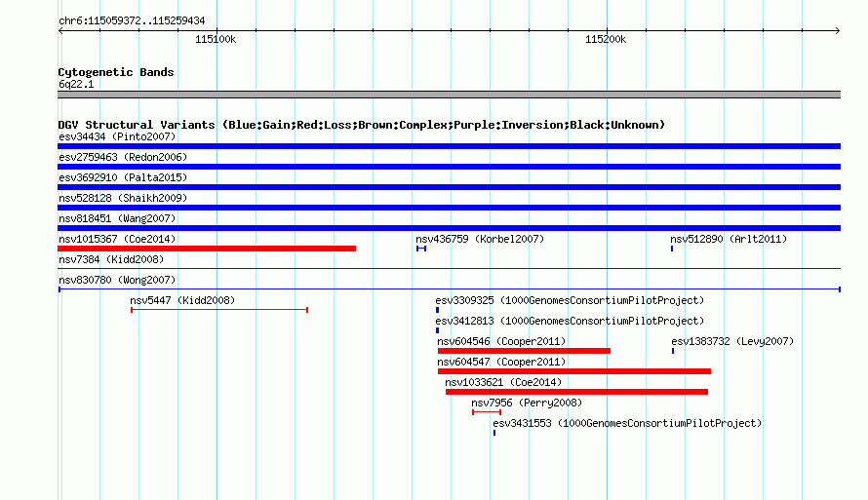Select the nsv1033621 red loss bar
The height and width of the screenshot is (500, 868).
click(576, 392)
